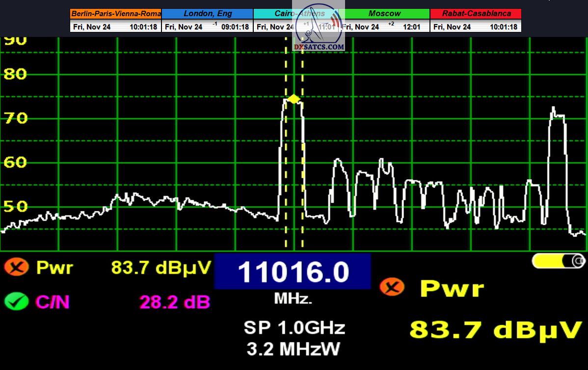The width and height of the screenshot is (588, 370).
Task: Click the SP 1.0GHz span setting
Action: point(294,328)
